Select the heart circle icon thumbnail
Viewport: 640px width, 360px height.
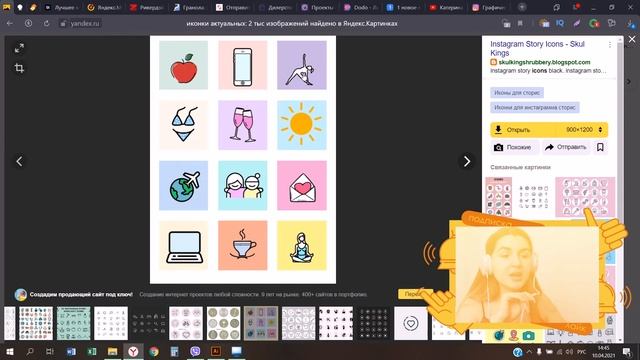pyautogui.click(x=411, y=323)
